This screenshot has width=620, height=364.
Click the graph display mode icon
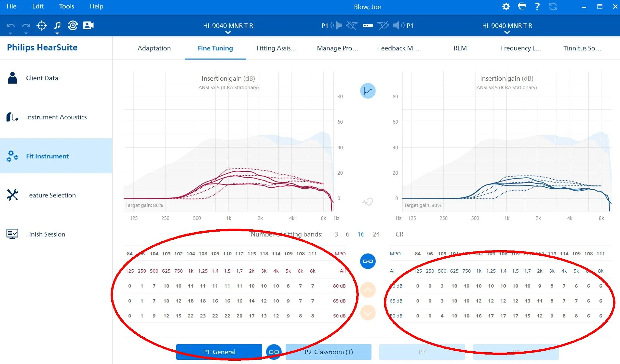tap(368, 91)
